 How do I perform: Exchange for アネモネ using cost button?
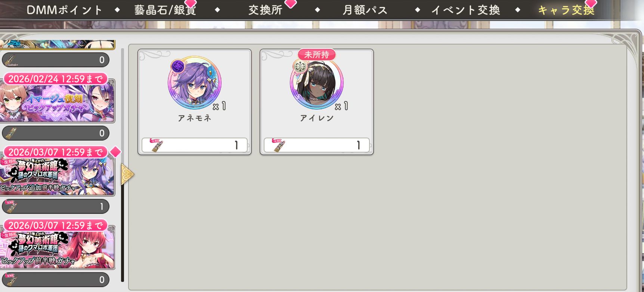(x=195, y=145)
